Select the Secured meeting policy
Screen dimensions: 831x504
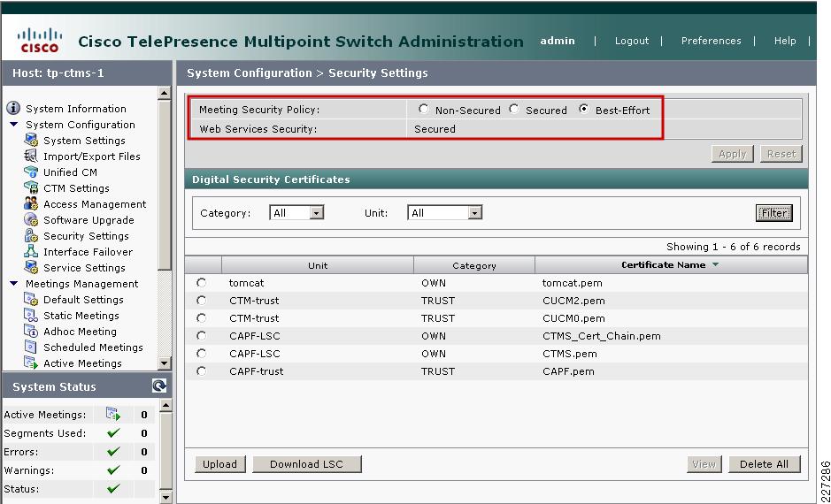pos(513,109)
